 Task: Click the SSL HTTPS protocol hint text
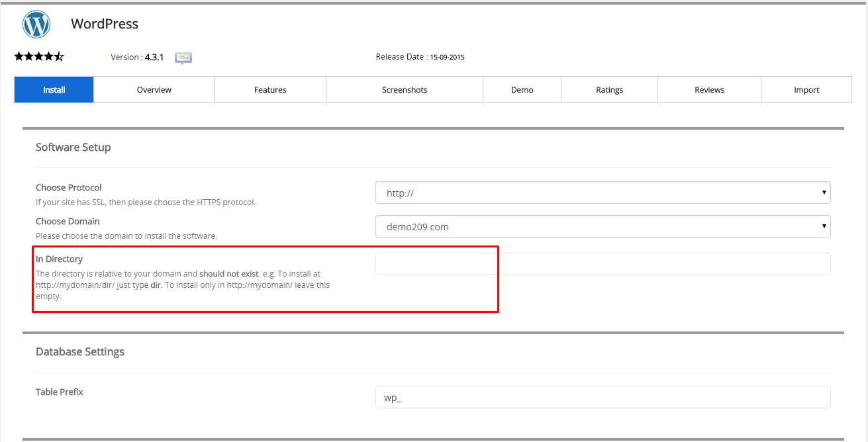[146, 202]
